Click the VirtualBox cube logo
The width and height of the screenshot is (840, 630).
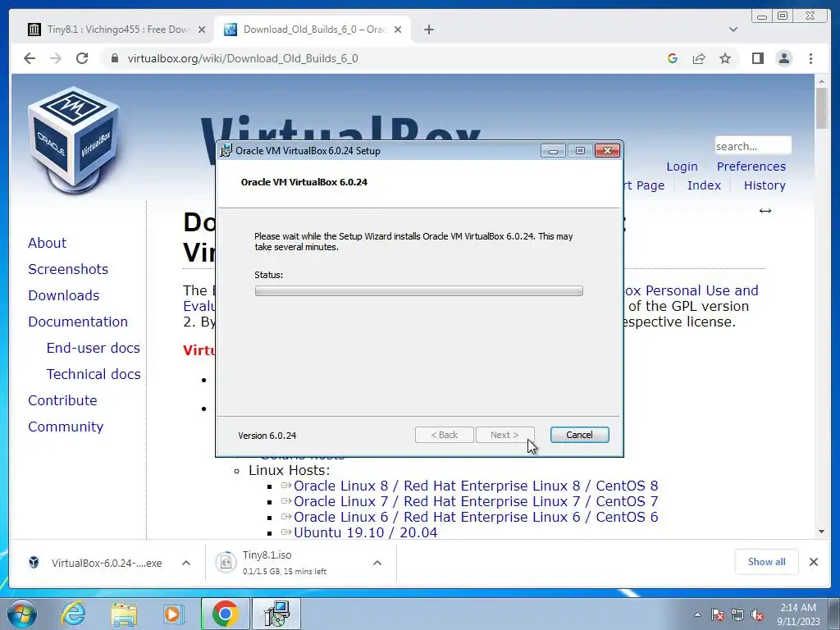[74, 140]
